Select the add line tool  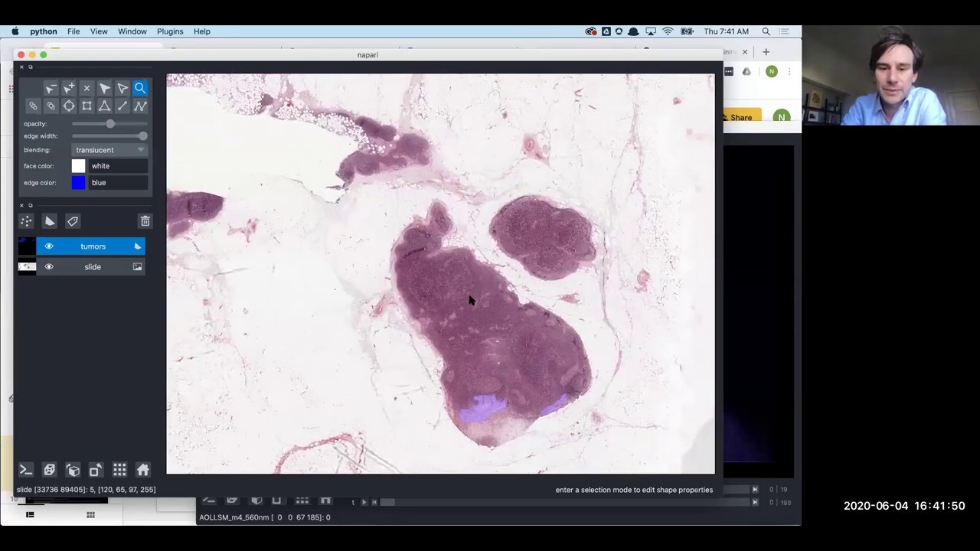pos(122,106)
